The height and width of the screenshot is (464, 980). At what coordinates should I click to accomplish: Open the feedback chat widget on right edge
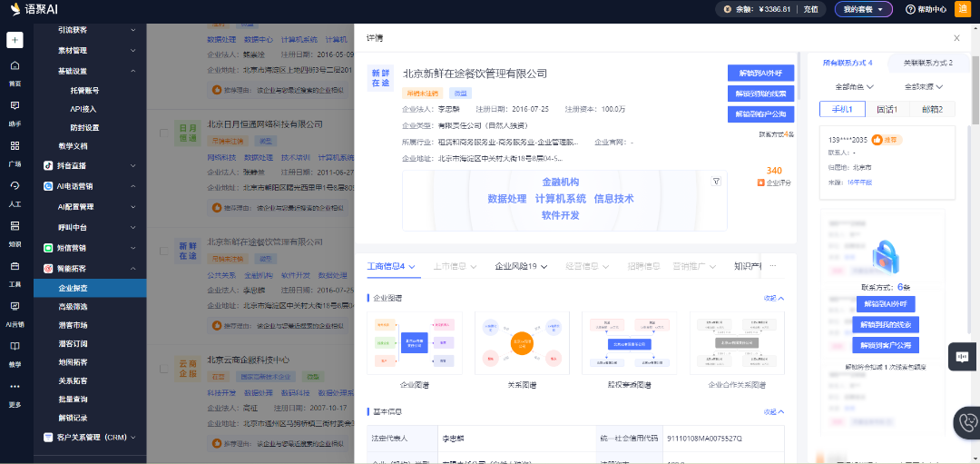click(963, 357)
